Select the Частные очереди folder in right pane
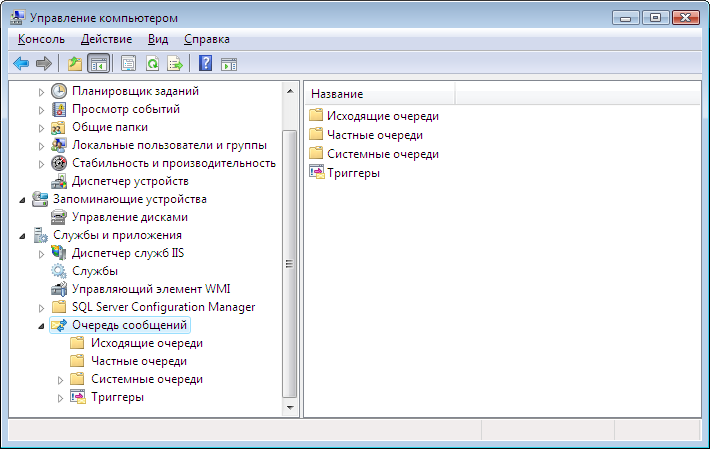Viewport: 710px width, 449px height. click(375, 135)
